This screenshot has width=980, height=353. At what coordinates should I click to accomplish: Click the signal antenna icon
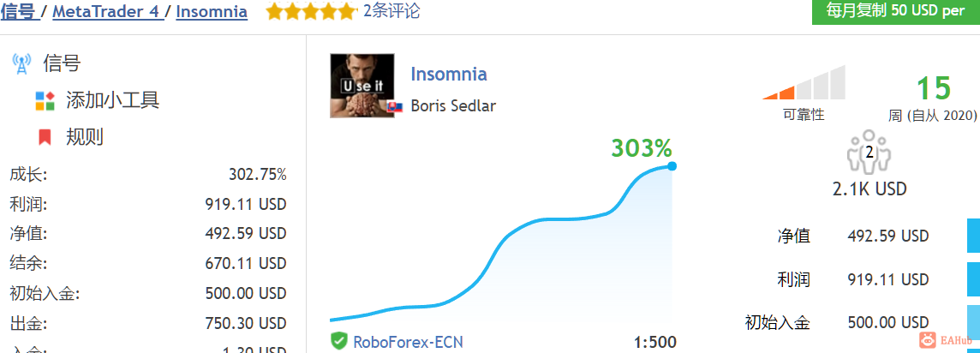[x=22, y=64]
